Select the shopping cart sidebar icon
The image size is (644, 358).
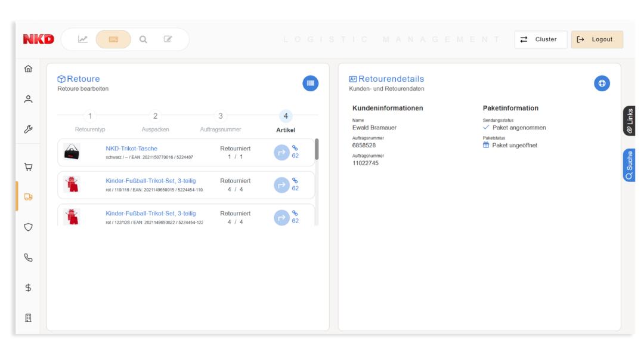tap(28, 167)
